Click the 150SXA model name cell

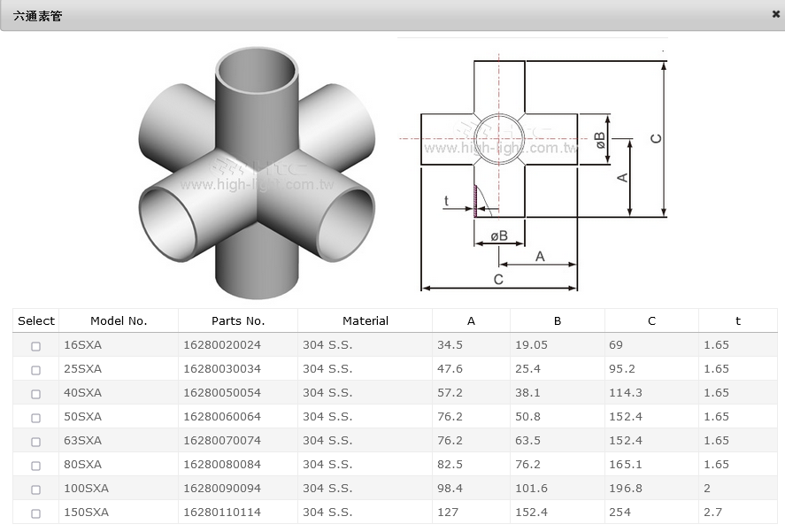(x=86, y=513)
